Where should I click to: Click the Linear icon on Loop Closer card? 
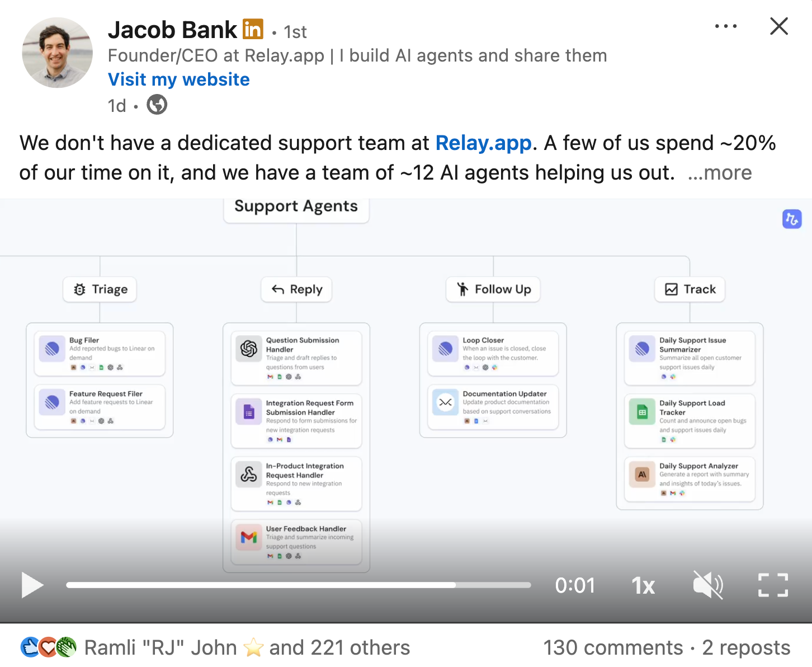[x=446, y=349]
